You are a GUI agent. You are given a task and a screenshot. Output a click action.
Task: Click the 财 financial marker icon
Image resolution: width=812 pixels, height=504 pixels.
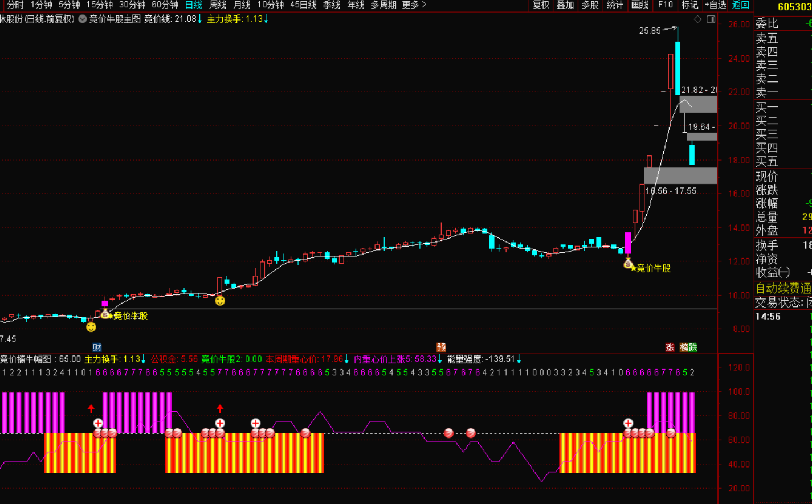click(x=97, y=347)
